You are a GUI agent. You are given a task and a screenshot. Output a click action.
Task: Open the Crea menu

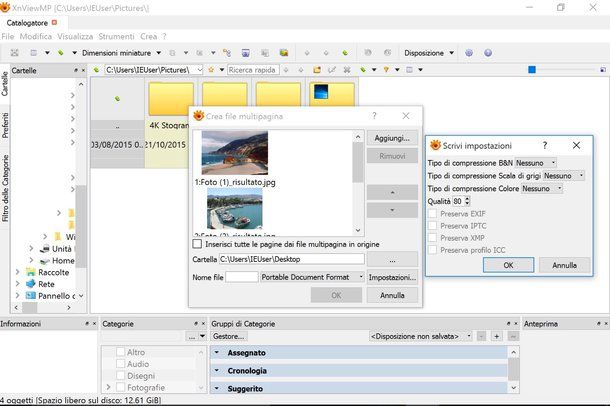pos(149,37)
